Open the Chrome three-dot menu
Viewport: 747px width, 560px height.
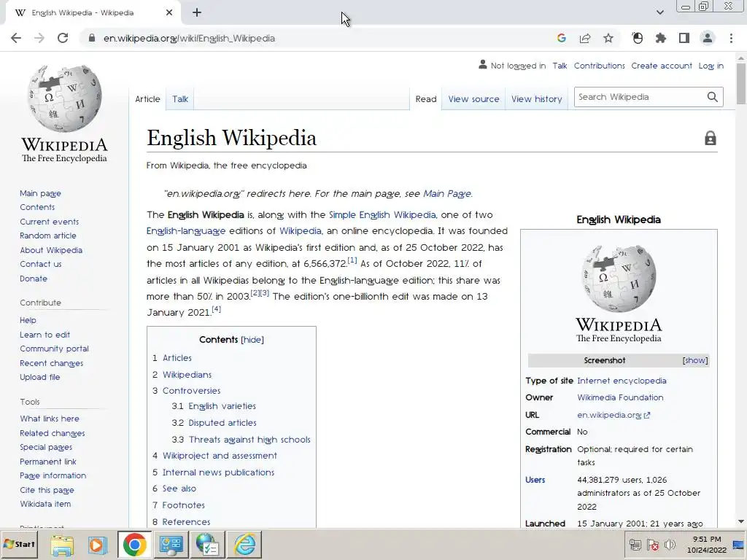click(x=731, y=38)
